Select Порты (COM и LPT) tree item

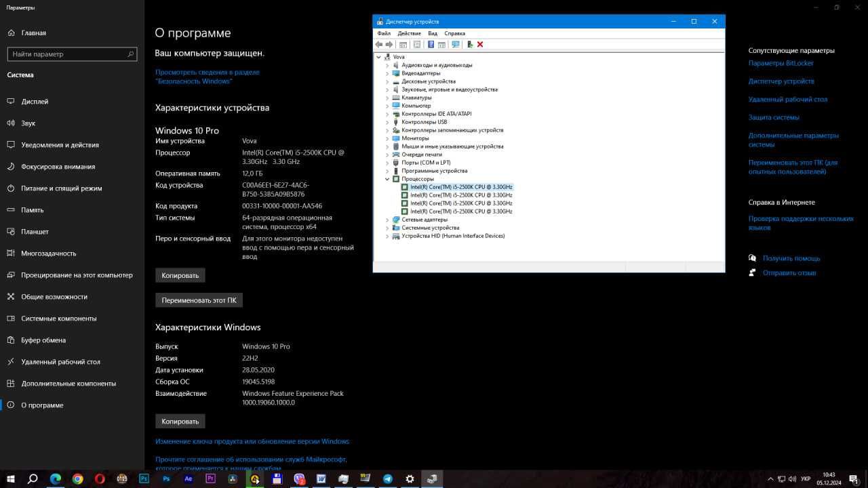tap(426, 163)
